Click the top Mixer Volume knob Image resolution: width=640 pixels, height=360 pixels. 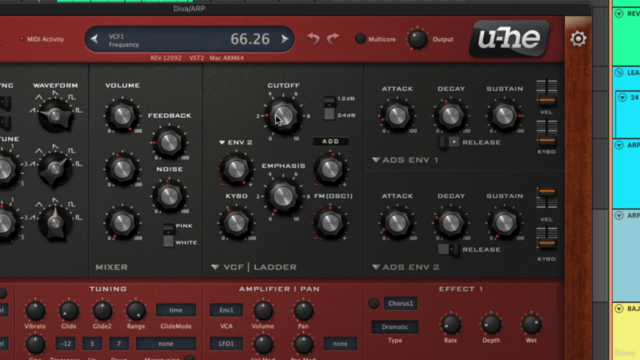coord(122,116)
